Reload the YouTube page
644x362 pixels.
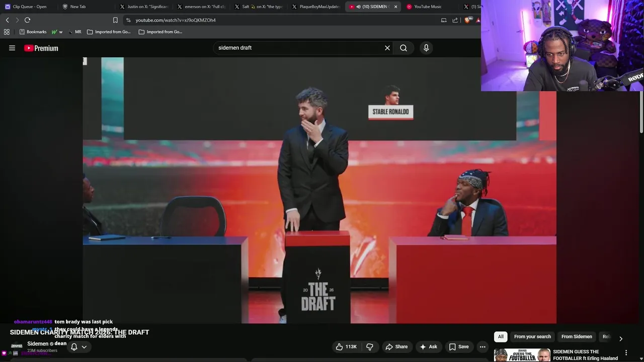click(x=28, y=20)
